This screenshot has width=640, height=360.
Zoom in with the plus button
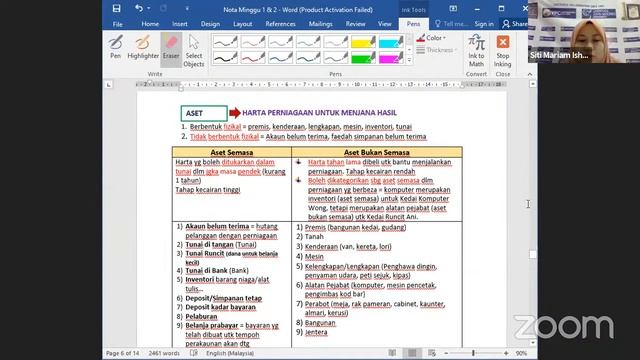[506, 353]
